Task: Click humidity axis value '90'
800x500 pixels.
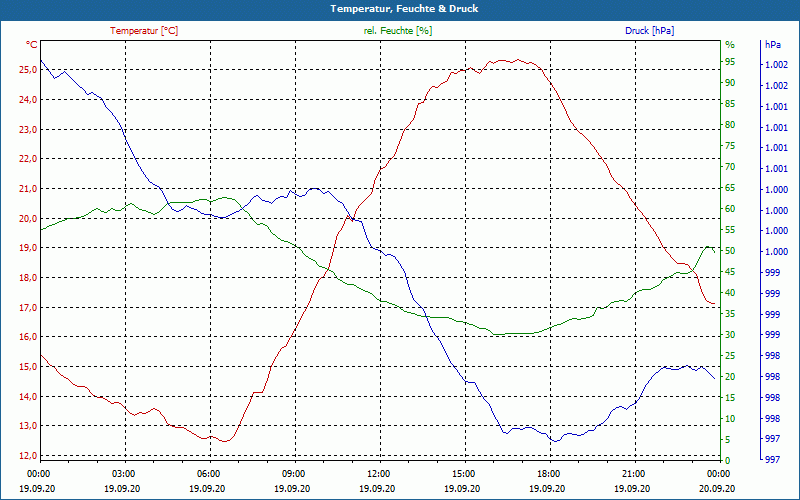Action: [x=730, y=83]
